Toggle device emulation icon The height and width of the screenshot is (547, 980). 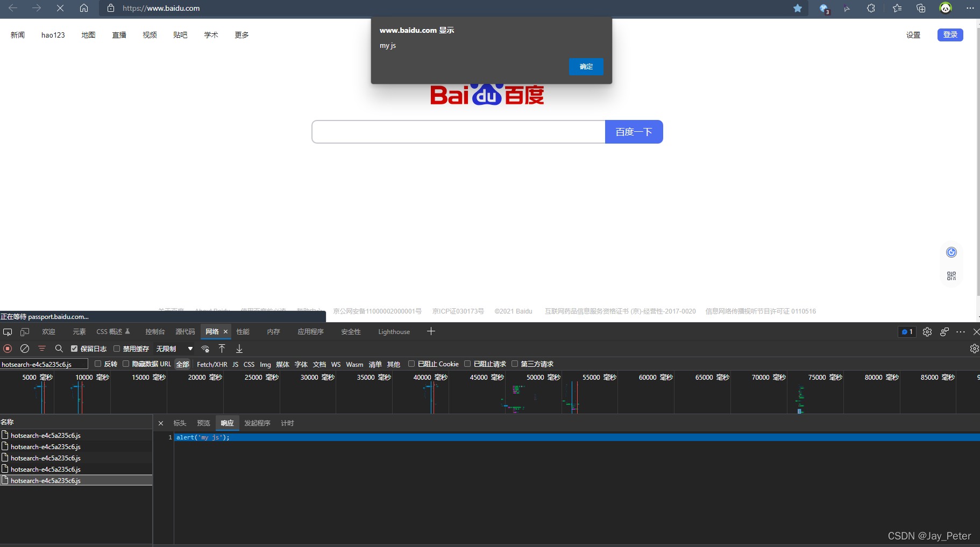coord(25,332)
